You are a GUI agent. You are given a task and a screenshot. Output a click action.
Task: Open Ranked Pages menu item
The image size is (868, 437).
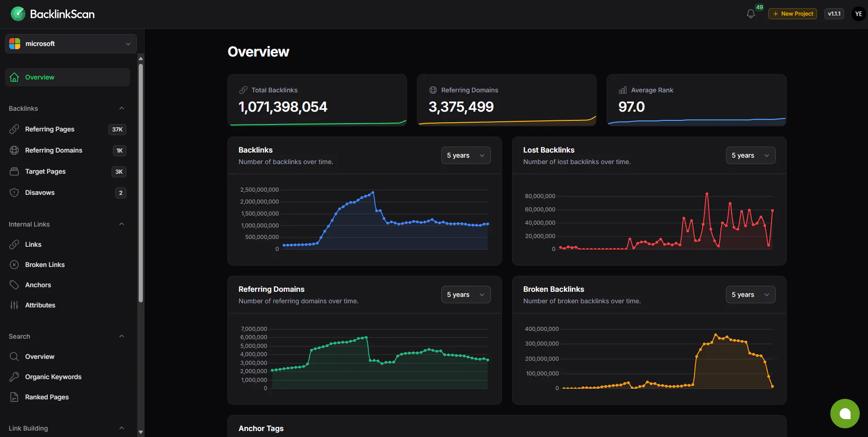47,397
